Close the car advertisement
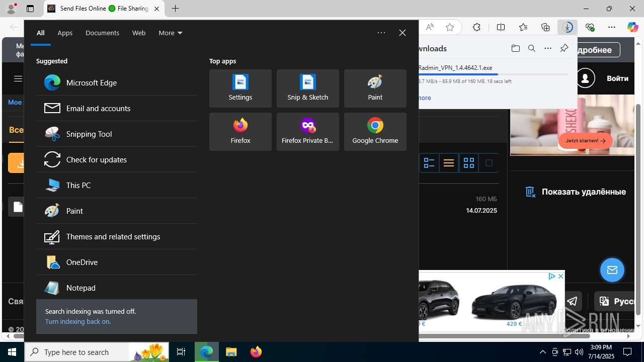This screenshot has height=362, width=644. coord(560,277)
